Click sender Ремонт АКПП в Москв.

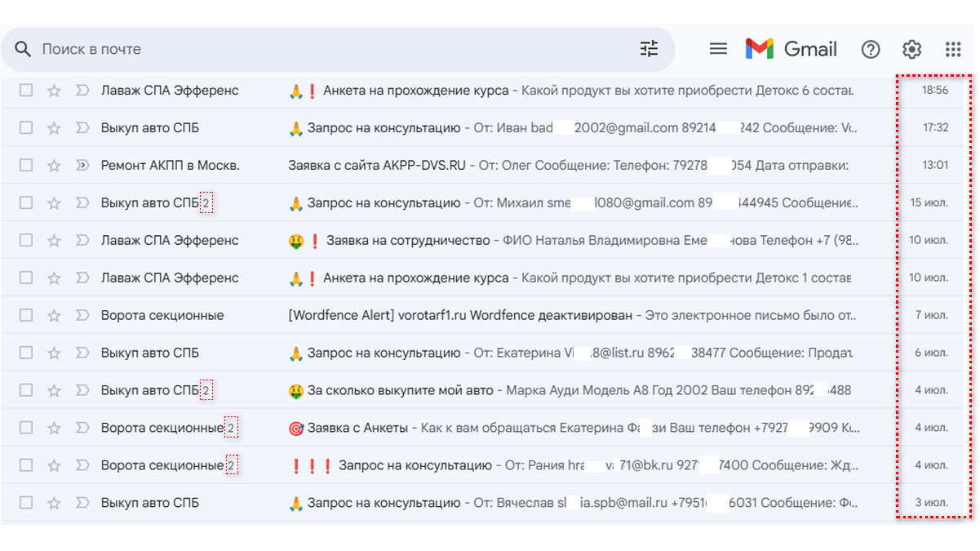(171, 166)
